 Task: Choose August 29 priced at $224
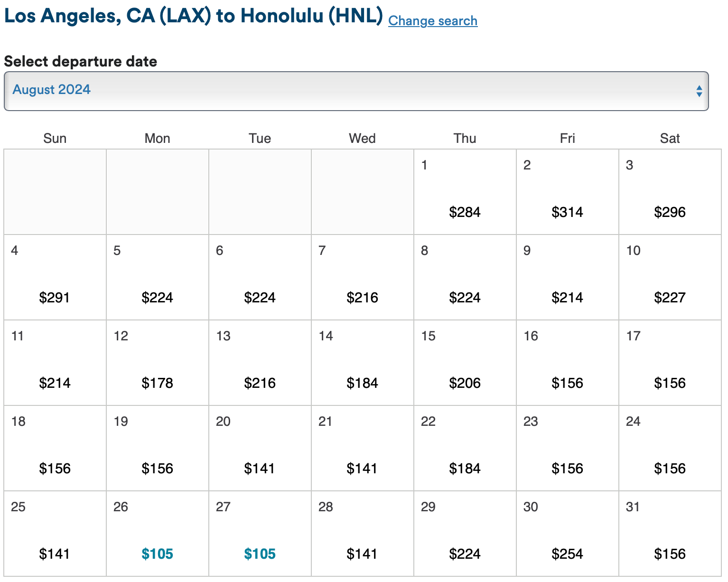(x=465, y=554)
